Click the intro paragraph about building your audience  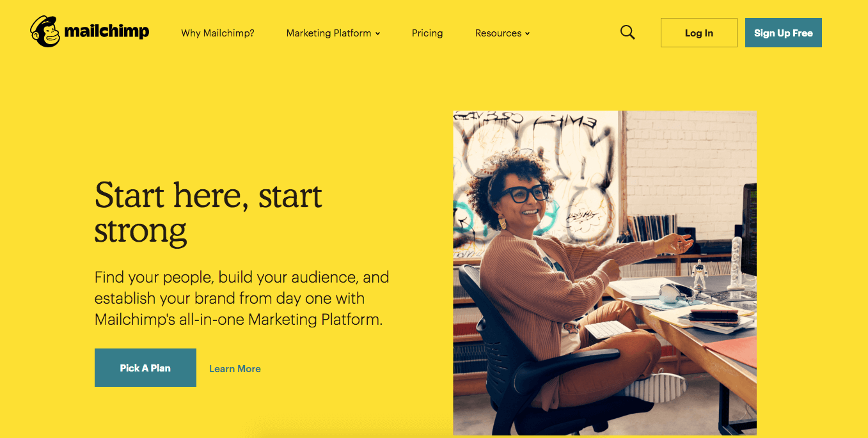click(242, 298)
